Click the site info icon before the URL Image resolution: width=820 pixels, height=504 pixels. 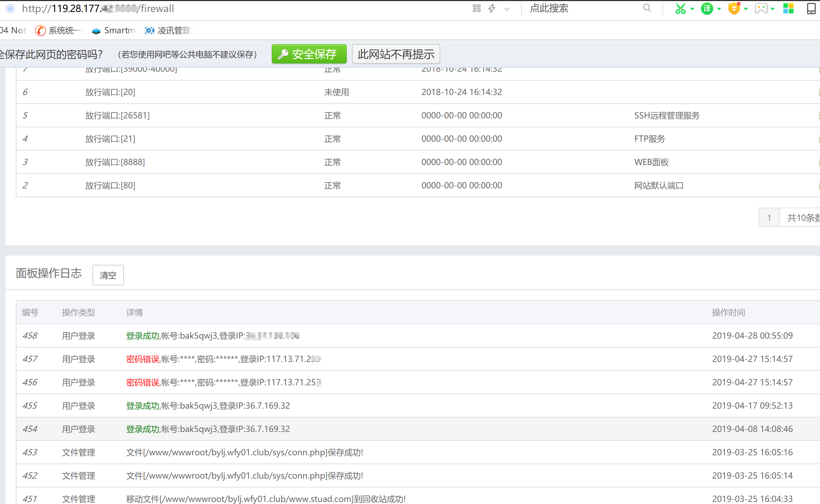tap(11, 9)
